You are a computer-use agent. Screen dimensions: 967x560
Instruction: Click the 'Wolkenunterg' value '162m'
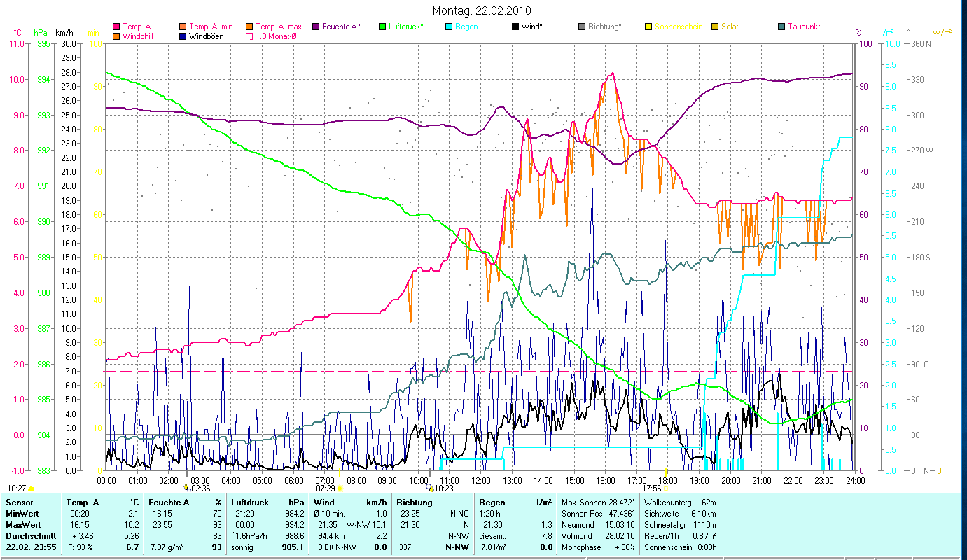[706, 503]
